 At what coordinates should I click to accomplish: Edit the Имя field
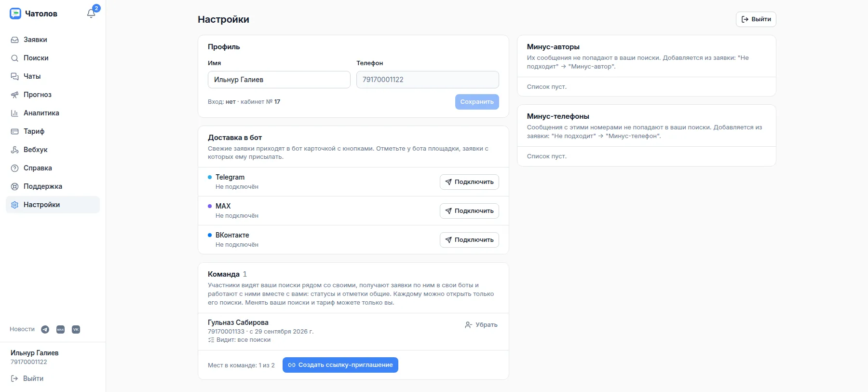pyautogui.click(x=279, y=80)
